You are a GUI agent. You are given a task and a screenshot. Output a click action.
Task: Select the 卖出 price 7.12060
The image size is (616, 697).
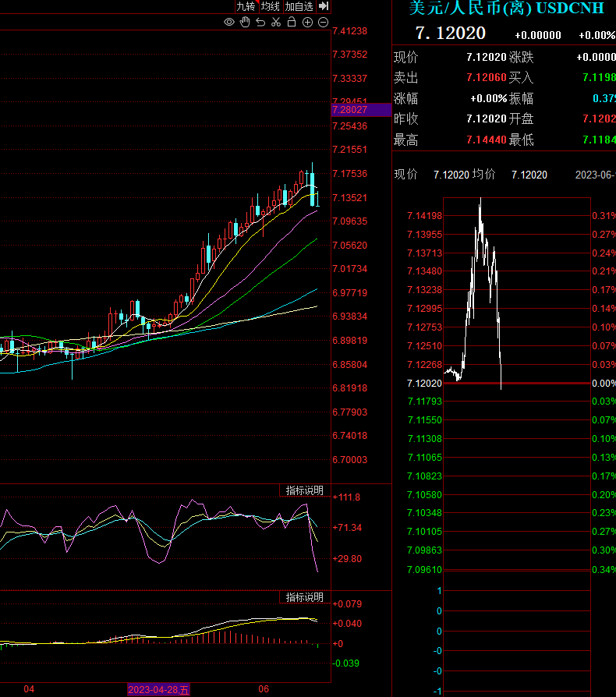[x=487, y=77]
